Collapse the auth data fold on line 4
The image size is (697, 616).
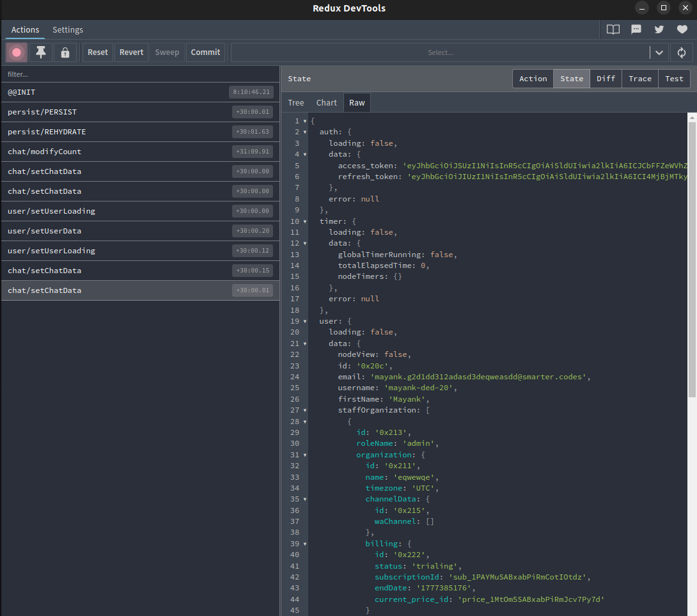point(305,154)
